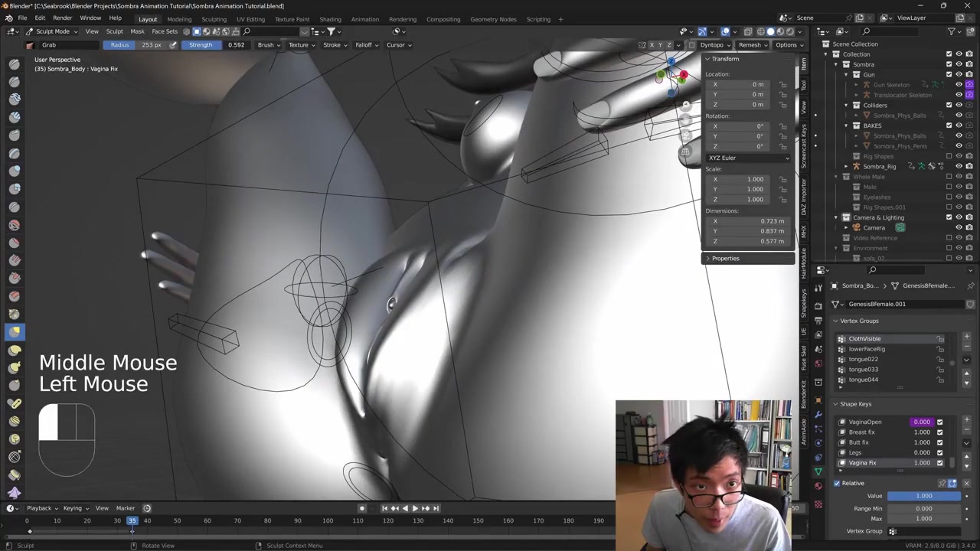Image resolution: width=980 pixels, height=551 pixels.
Task: Collapse the Vertex Groups panel
Action: (x=859, y=321)
